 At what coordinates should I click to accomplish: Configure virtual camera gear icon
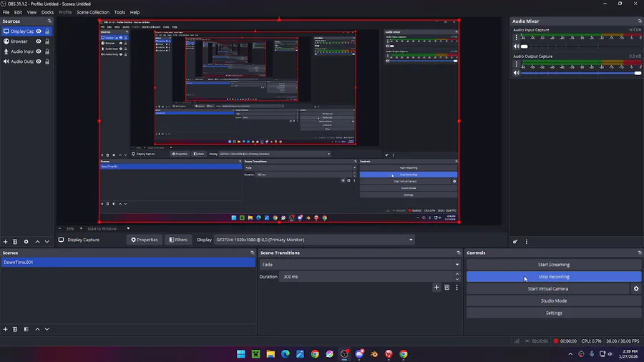636,288
